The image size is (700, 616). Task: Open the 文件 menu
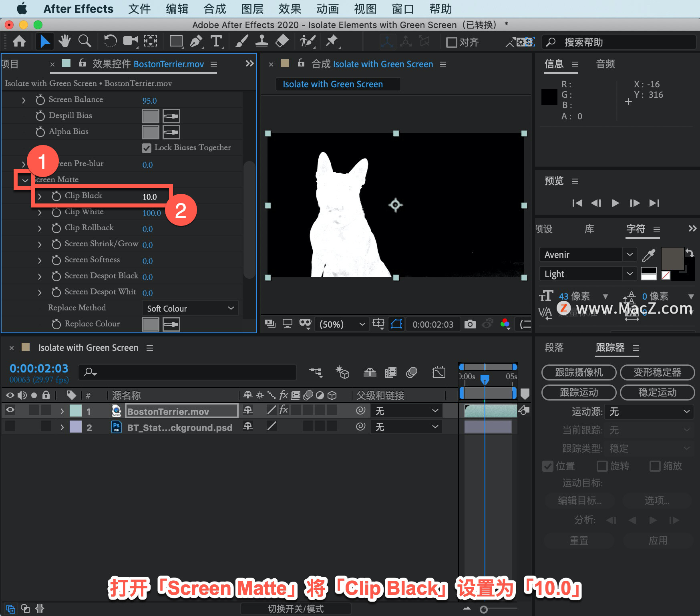tap(139, 9)
